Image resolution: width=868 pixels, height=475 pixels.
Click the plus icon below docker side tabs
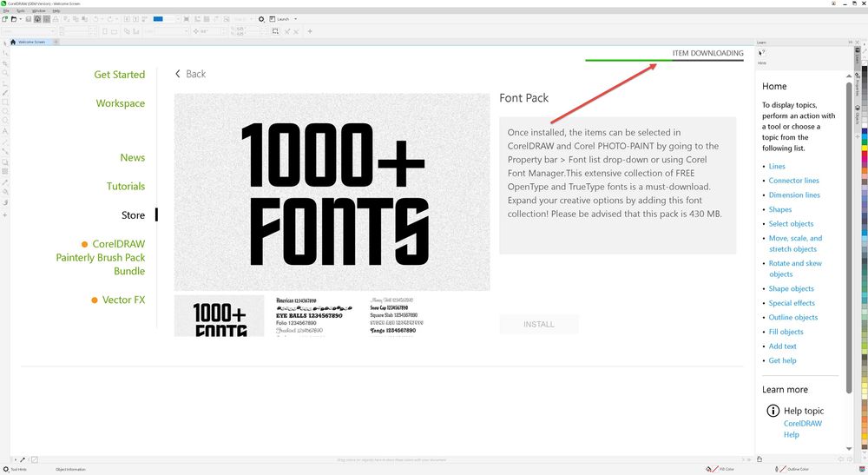click(x=857, y=136)
